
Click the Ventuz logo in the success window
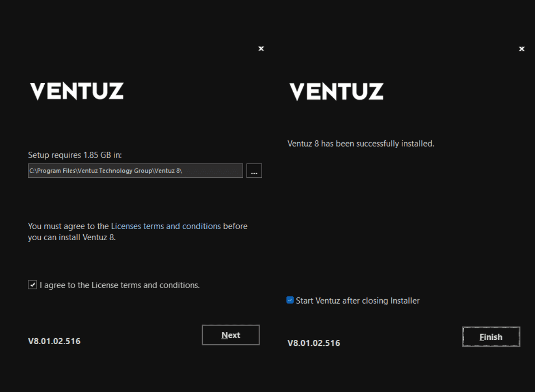[336, 92]
